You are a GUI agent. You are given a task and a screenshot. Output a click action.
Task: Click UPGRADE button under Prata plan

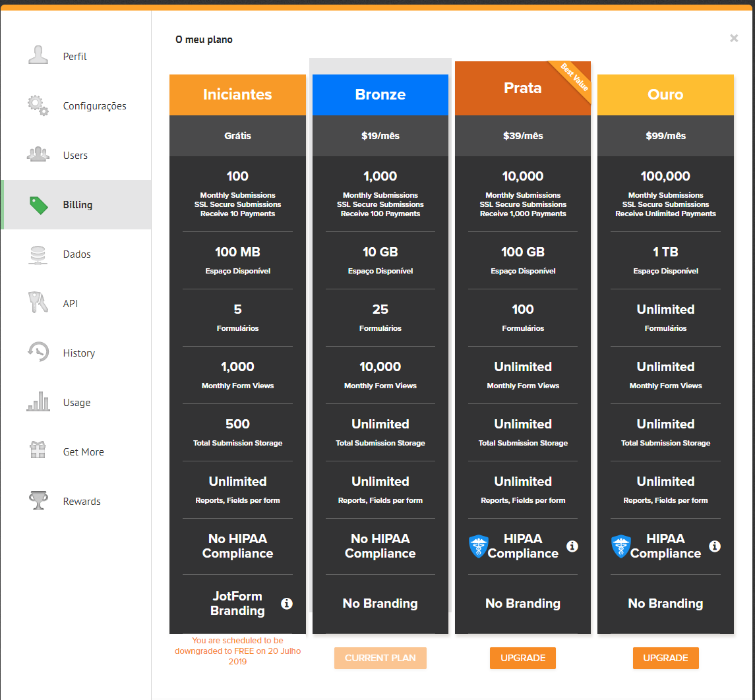[523, 658]
